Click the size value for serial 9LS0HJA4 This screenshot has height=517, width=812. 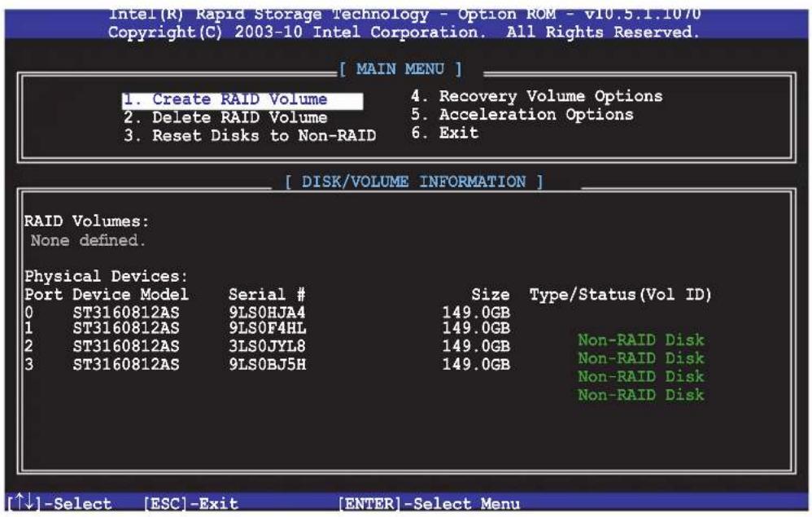pos(476,313)
